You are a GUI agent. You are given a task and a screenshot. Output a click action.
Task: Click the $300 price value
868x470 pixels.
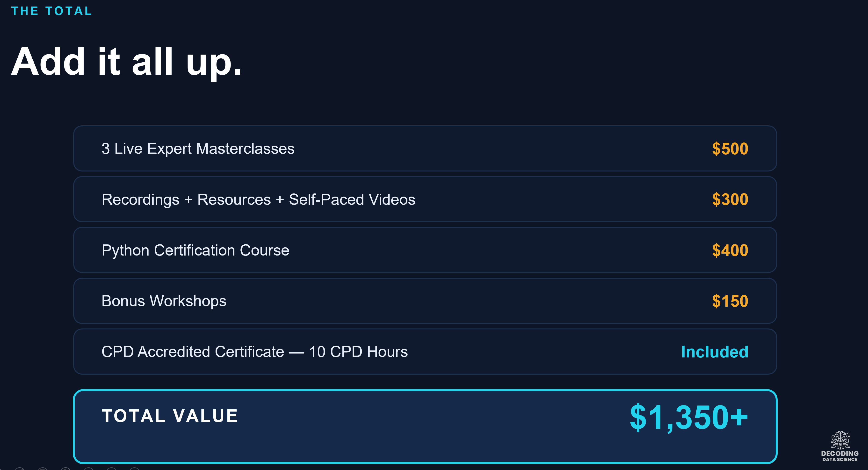[x=730, y=200]
